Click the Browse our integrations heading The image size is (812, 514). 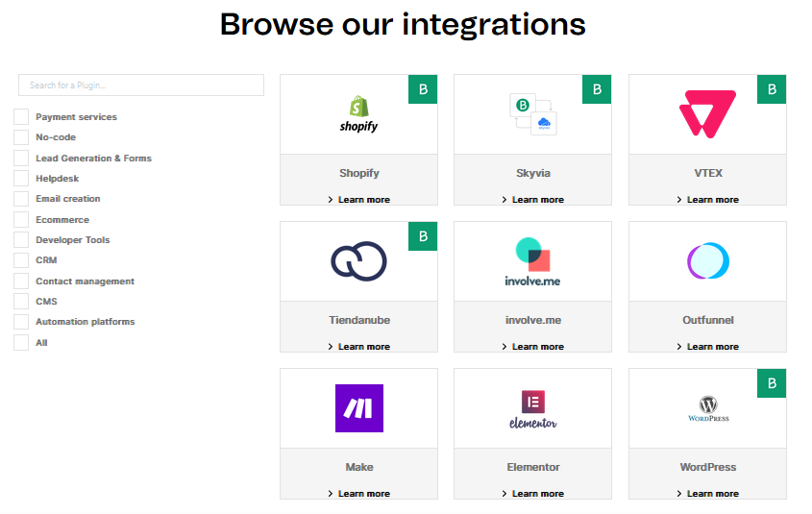pos(403,24)
